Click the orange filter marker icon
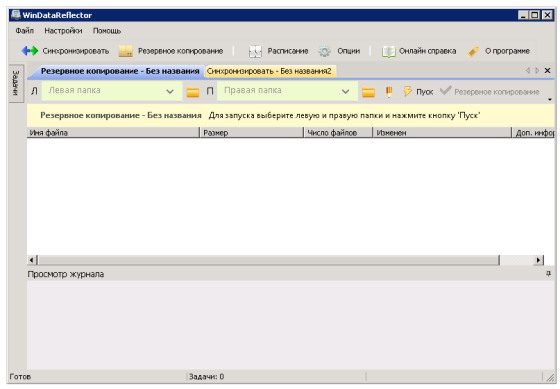 pyautogui.click(x=389, y=92)
